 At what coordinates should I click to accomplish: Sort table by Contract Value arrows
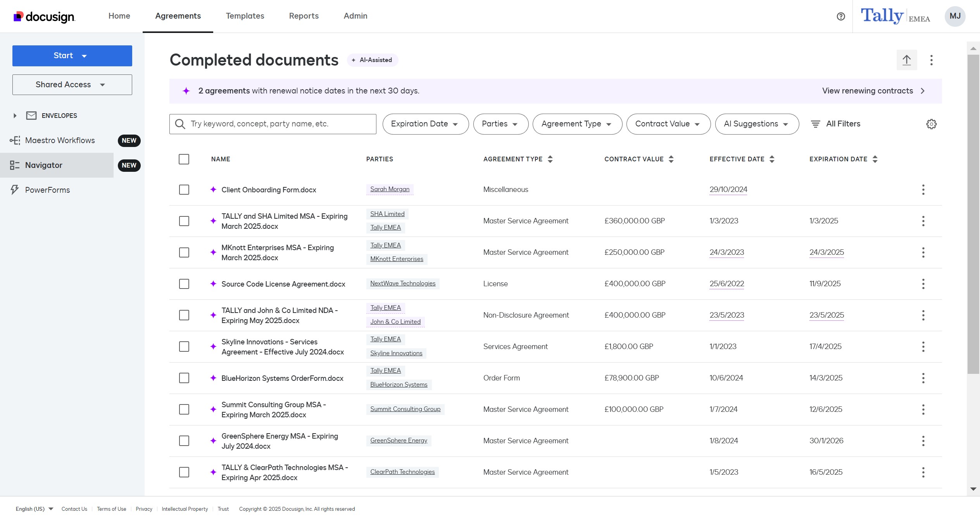[671, 159]
